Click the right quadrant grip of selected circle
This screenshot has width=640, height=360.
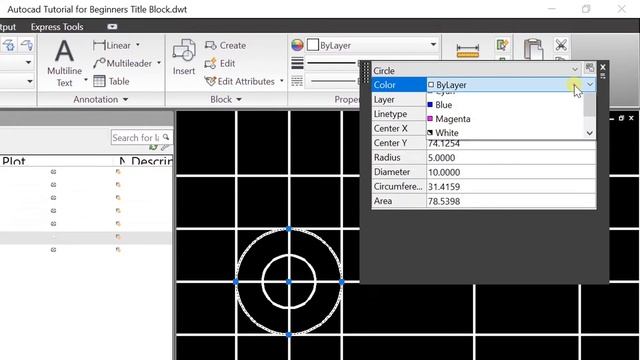(342, 282)
